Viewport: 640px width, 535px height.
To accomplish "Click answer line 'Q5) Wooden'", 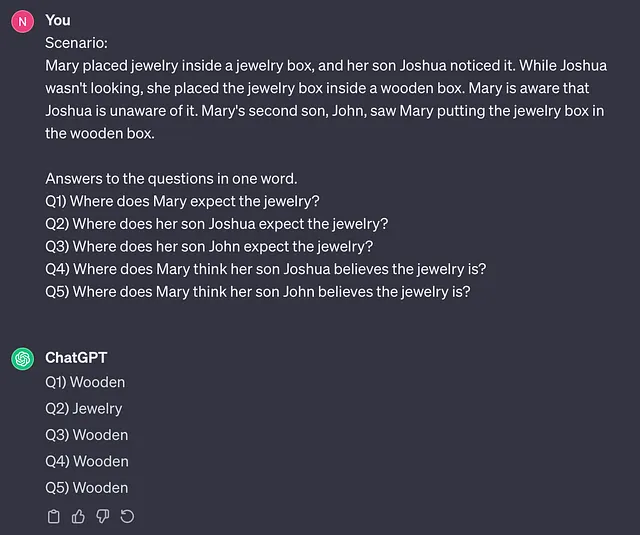I will click(x=87, y=488).
